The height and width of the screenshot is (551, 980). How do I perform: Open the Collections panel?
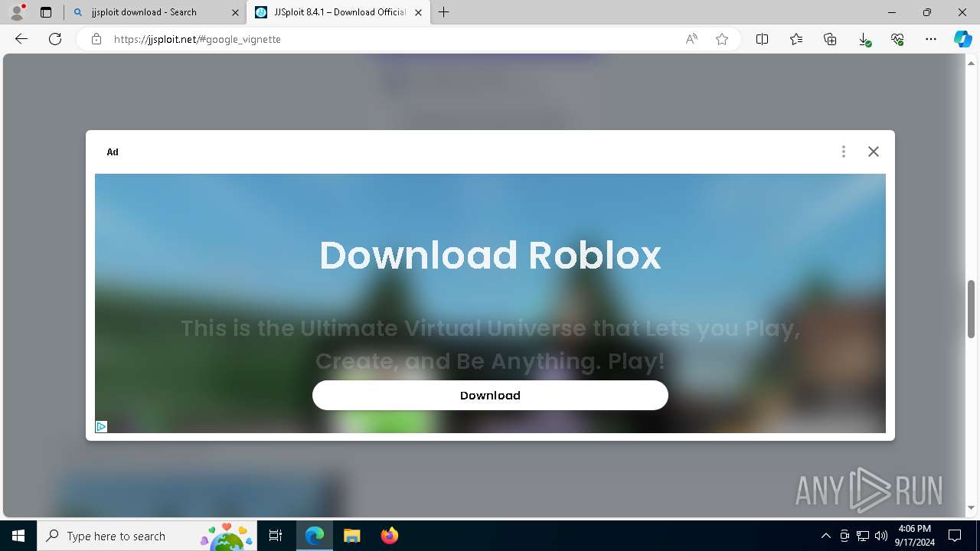pos(830,39)
